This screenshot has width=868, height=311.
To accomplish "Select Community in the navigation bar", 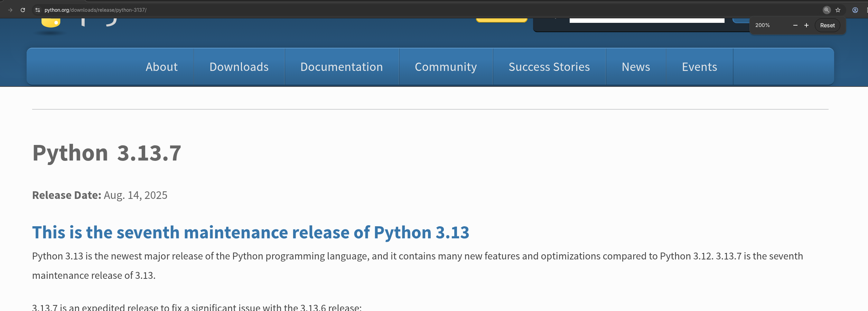I will pyautogui.click(x=446, y=67).
